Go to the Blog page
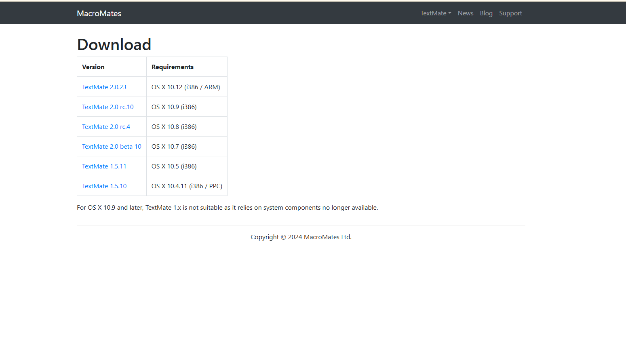Image resolution: width=626 pixels, height=364 pixels. pyautogui.click(x=486, y=13)
